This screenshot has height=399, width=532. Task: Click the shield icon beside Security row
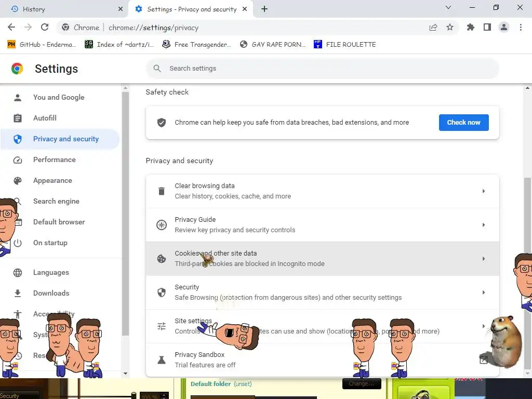click(162, 292)
